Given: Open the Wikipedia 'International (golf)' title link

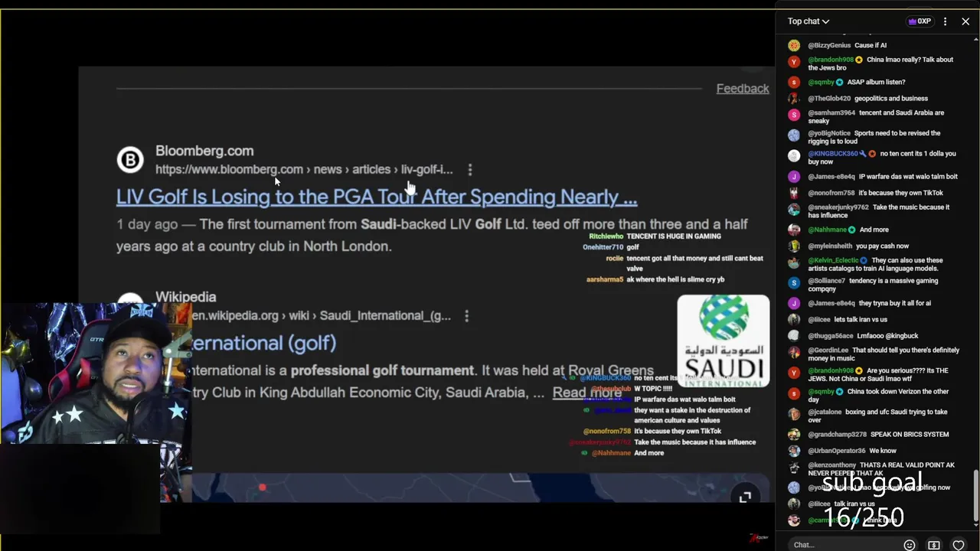Looking at the screenshot, I should 263,343.
